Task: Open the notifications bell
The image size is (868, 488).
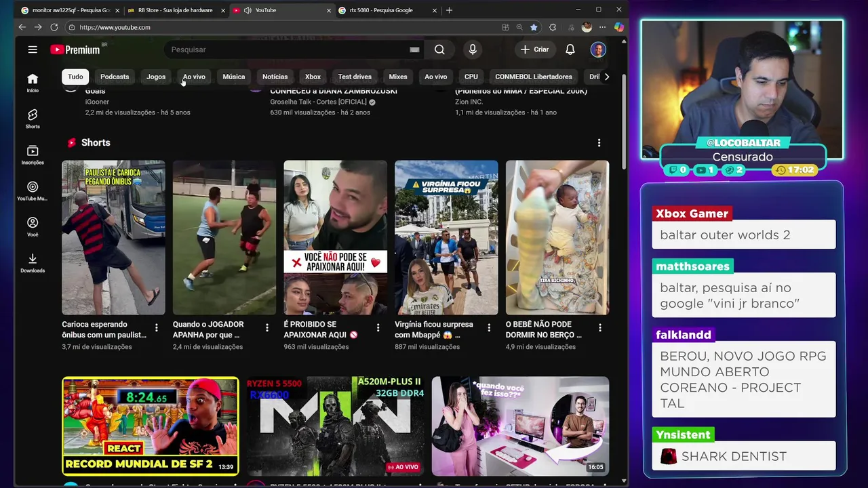Action: pyautogui.click(x=570, y=49)
